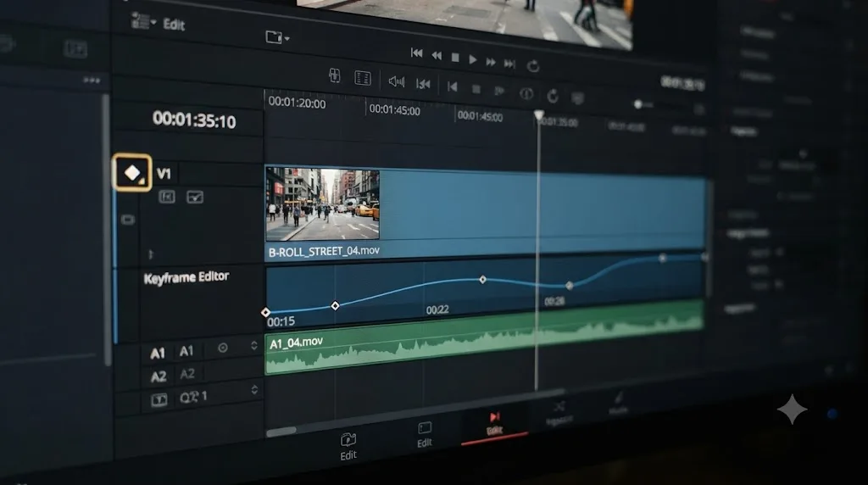This screenshot has width=868, height=485.
Task: Click the circular info icon in the timeline toolbar
Action: click(526, 93)
